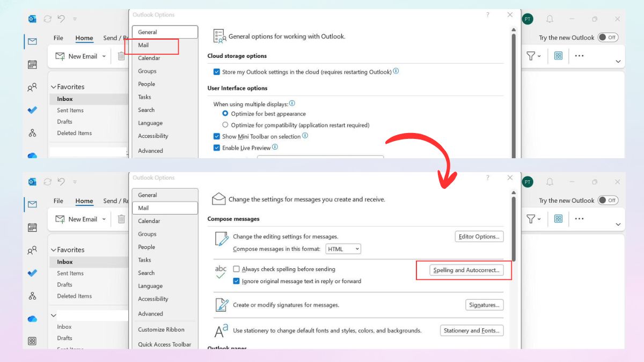The image size is (644, 362).
Task: Click Delete trash icon in lower screenshot's toolbar
Action: [121, 219]
